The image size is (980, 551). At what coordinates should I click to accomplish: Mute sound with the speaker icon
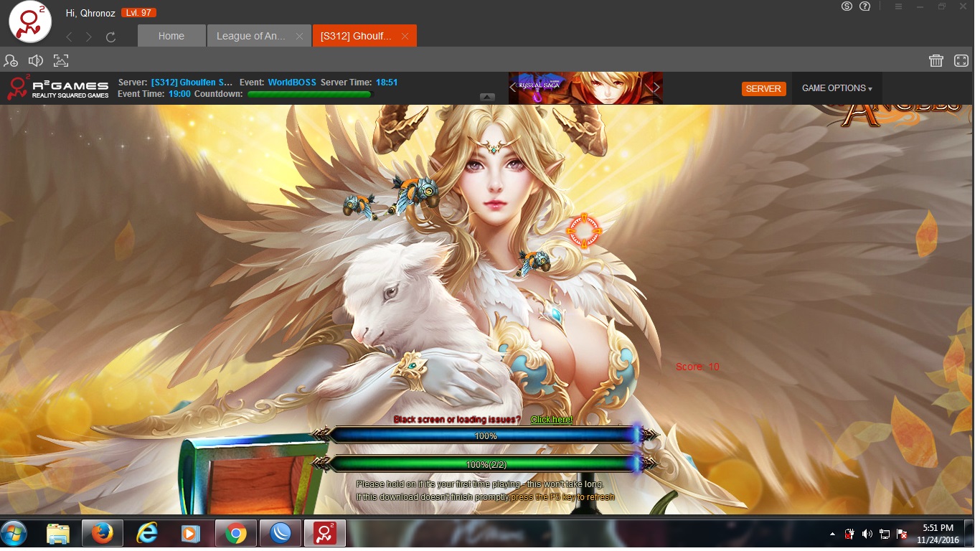(x=35, y=61)
